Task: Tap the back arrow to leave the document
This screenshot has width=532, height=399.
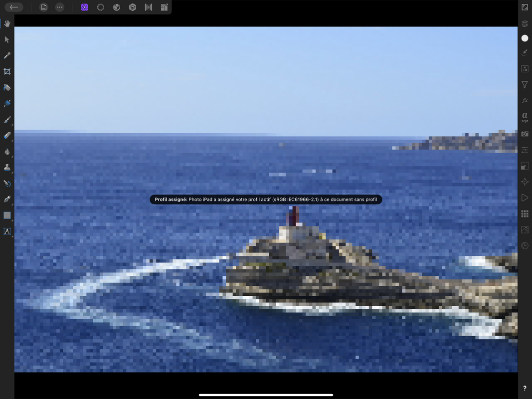Action: (13, 7)
